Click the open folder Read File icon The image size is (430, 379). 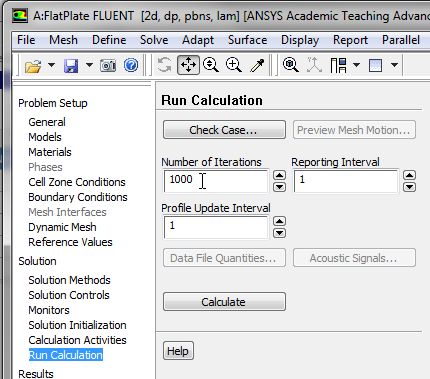[33, 65]
